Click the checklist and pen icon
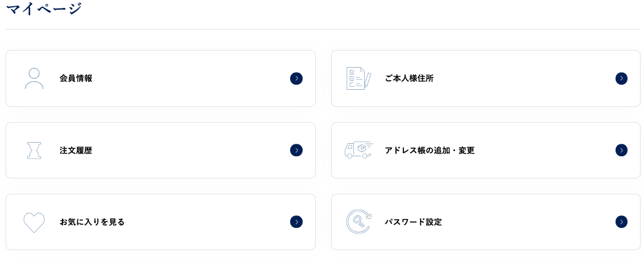The width and height of the screenshot is (644, 258). tap(359, 78)
